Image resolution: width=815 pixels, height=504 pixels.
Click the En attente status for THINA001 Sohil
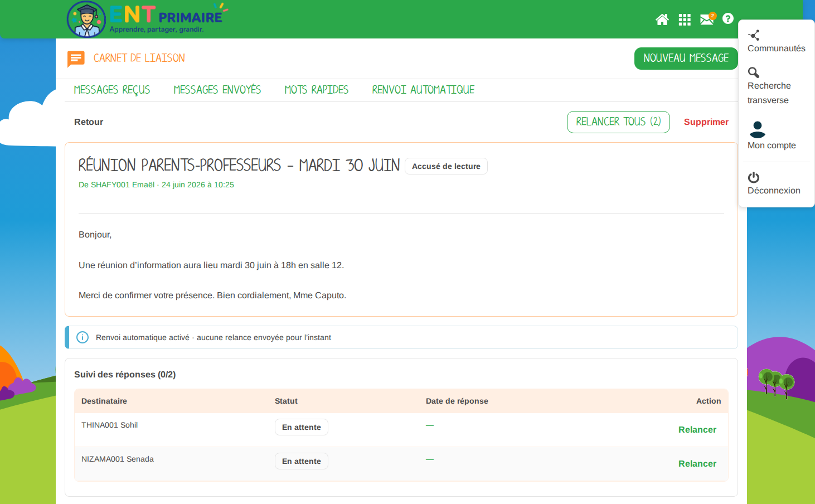click(x=302, y=427)
